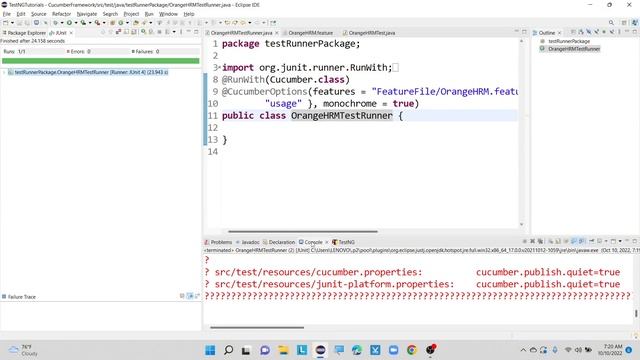
Task: Maximize the editor area
Action: (x=524, y=32)
